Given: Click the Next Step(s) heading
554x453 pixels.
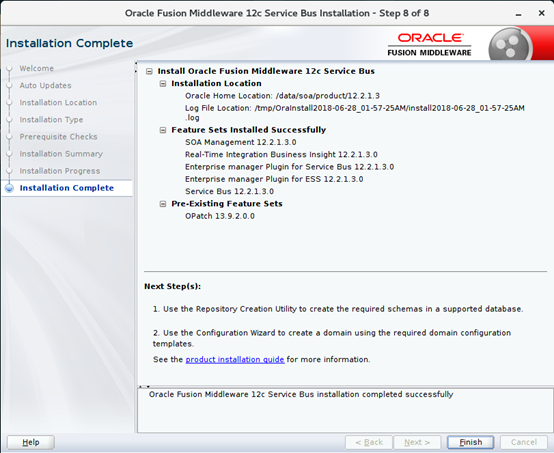Looking at the screenshot, I should (172, 286).
